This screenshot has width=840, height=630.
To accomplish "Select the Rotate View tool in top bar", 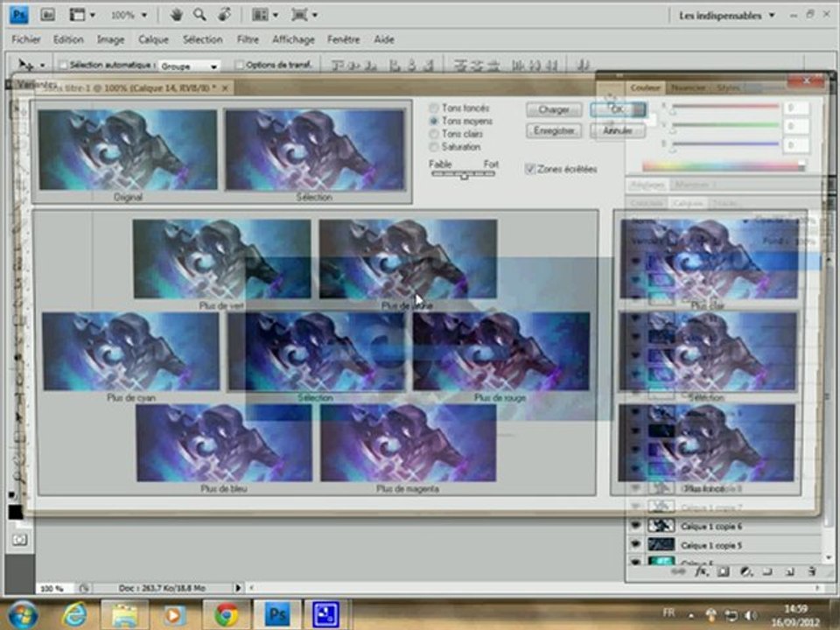I will coord(224,15).
